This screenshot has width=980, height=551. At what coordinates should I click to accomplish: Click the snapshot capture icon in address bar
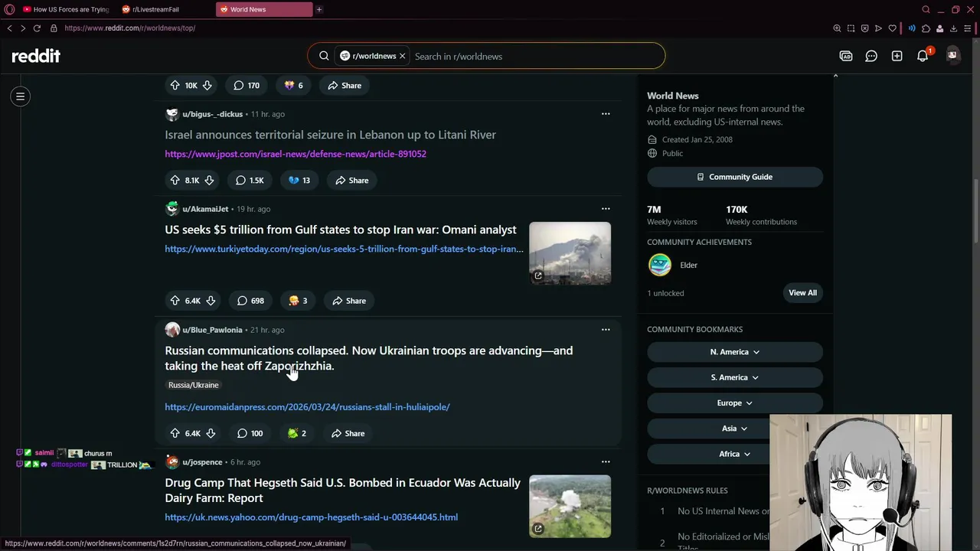851,28
